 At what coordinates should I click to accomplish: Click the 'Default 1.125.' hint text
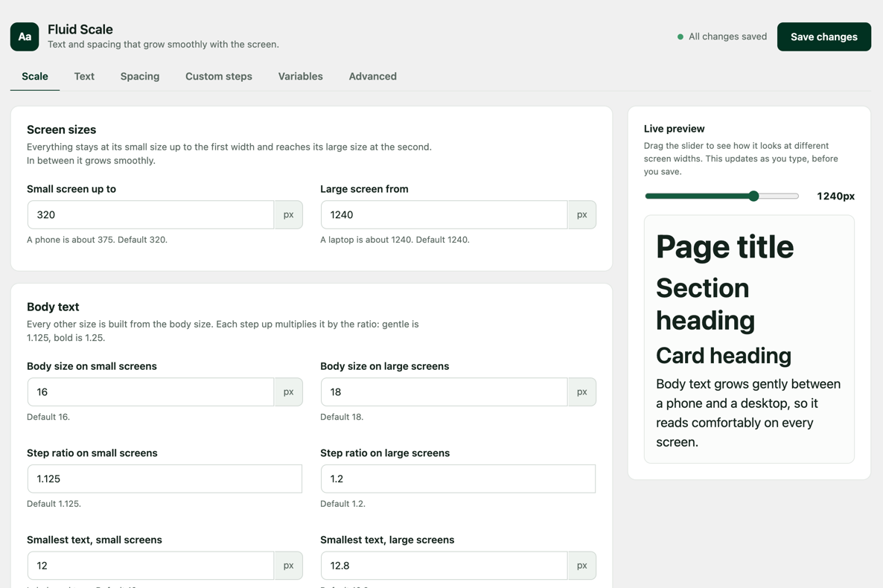pos(54,504)
